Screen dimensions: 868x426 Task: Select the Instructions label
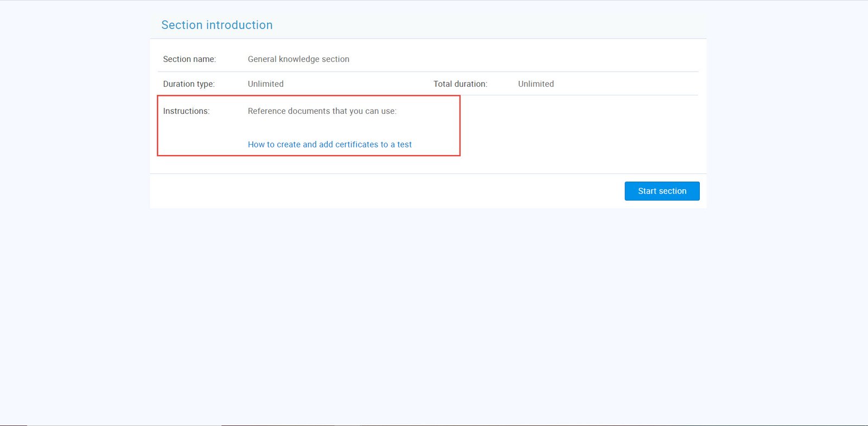pos(186,111)
